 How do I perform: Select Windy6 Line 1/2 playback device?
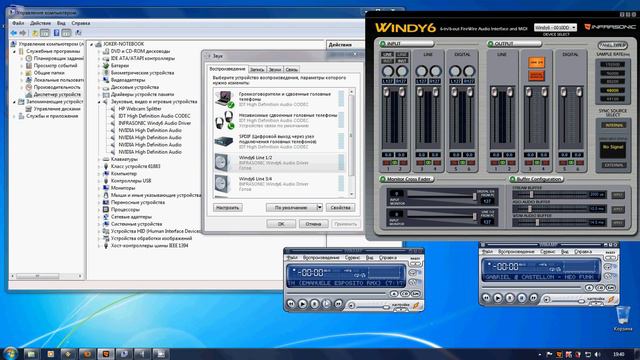pyautogui.click(x=280, y=162)
